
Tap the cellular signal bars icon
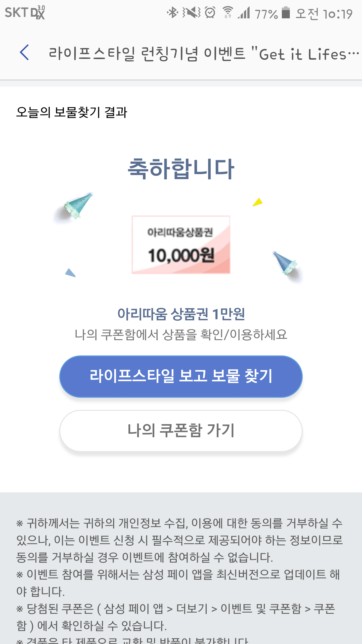pyautogui.click(x=244, y=13)
